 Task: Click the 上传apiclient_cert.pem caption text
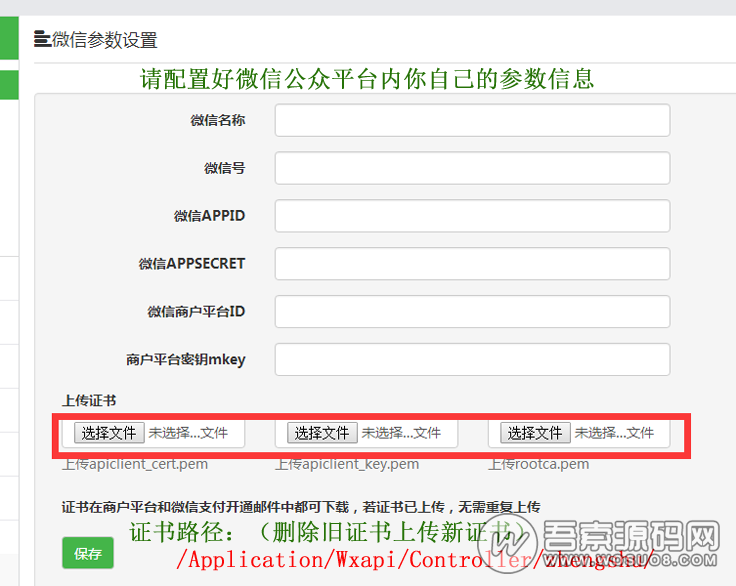(x=135, y=464)
